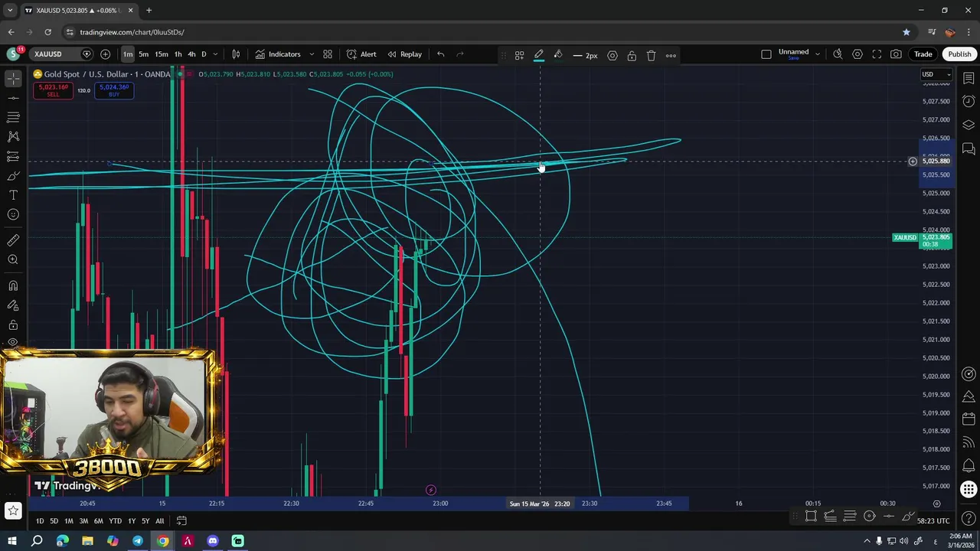
Task: Toggle magnet mode for drawings
Action: pos(13,286)
